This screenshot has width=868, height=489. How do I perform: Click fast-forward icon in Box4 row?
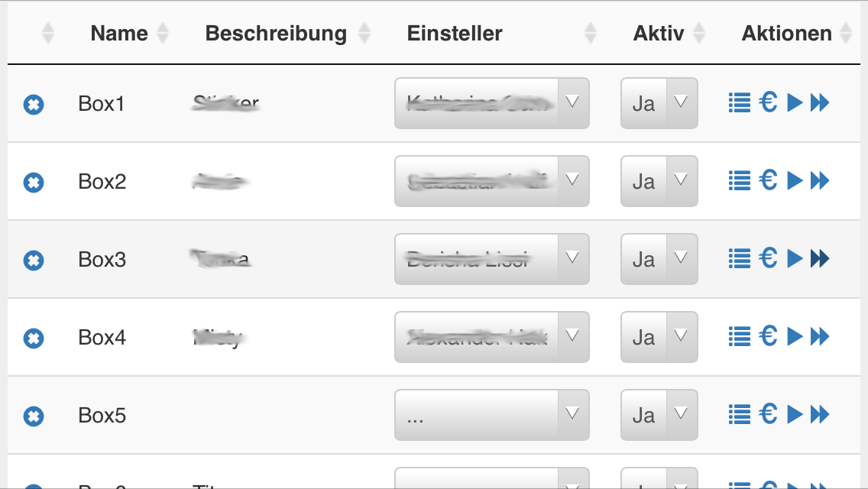point(820,336)
